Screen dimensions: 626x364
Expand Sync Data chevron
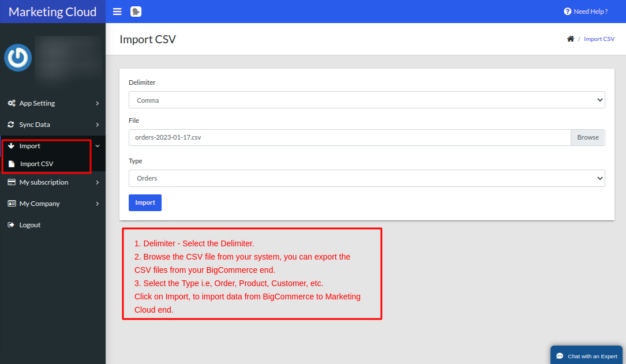click(98, 125)
